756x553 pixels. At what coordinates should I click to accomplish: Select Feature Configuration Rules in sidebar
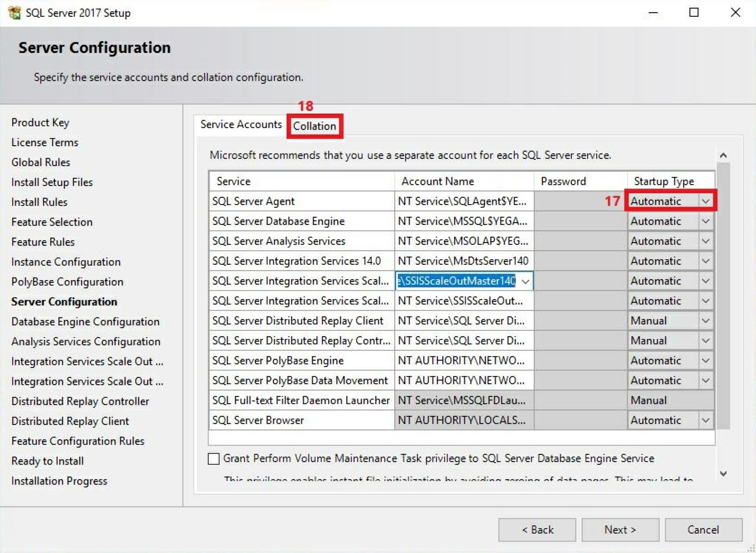pyautogui.click(x=78, y=441)
